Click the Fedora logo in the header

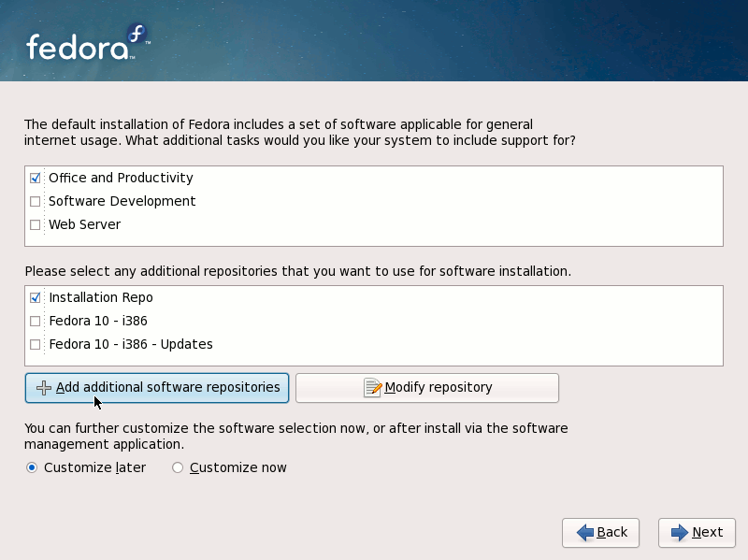(88, 42)
